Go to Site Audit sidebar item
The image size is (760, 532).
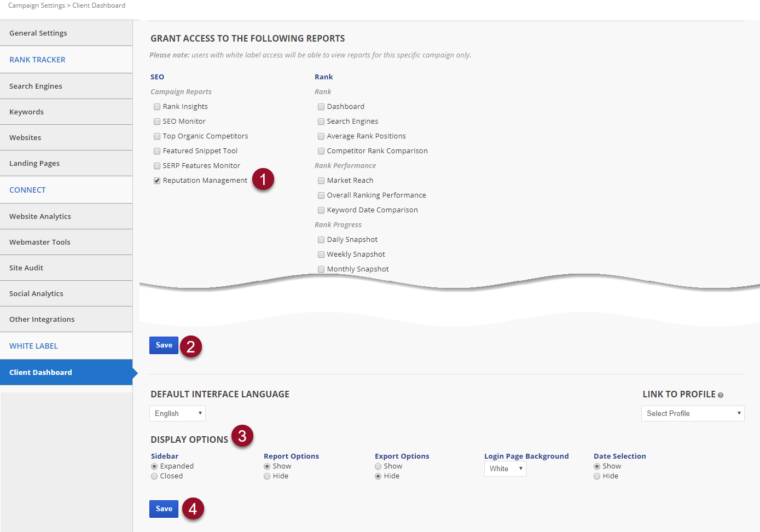tap(26, 268)
